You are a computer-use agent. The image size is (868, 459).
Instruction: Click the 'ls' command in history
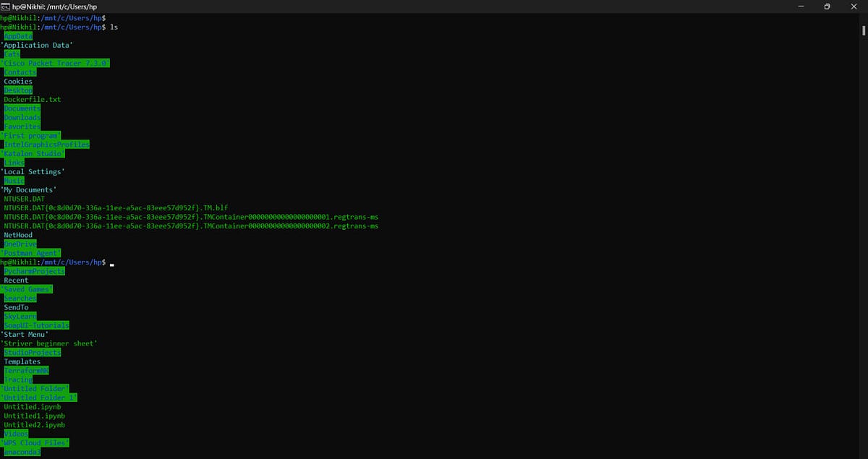point(114,27)
